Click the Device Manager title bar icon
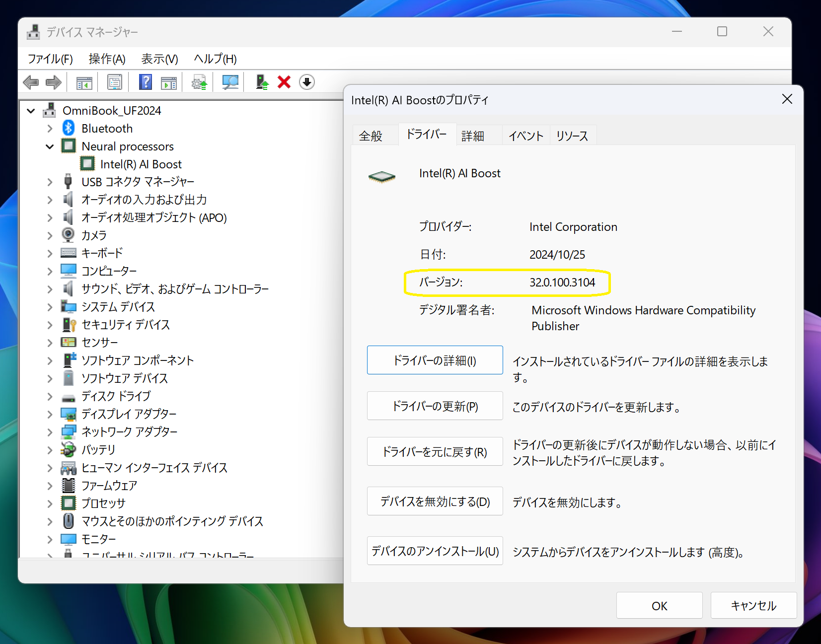Viewport: 821px width, 644px height. [x=33, y=32]
